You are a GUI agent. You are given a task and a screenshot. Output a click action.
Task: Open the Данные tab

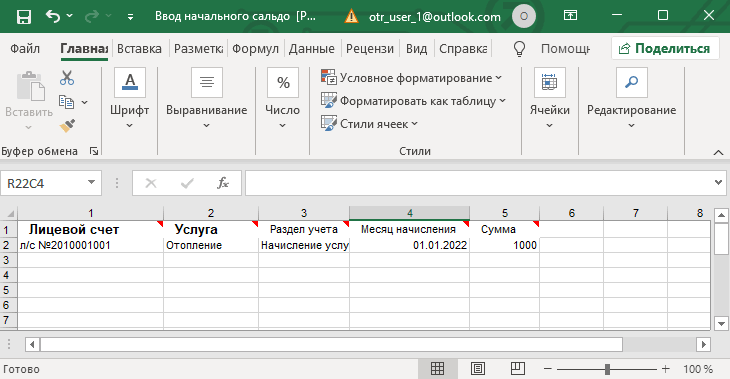pyautogui.click(x=311, y=48)
